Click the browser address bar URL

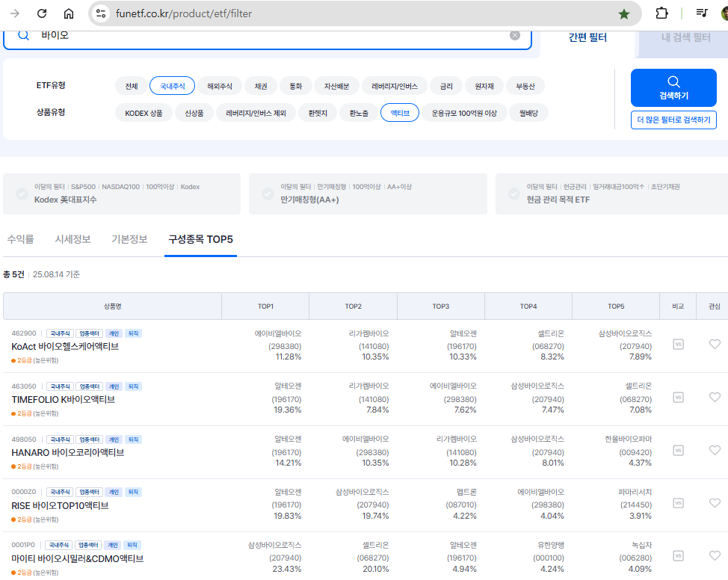click(184, 13)
